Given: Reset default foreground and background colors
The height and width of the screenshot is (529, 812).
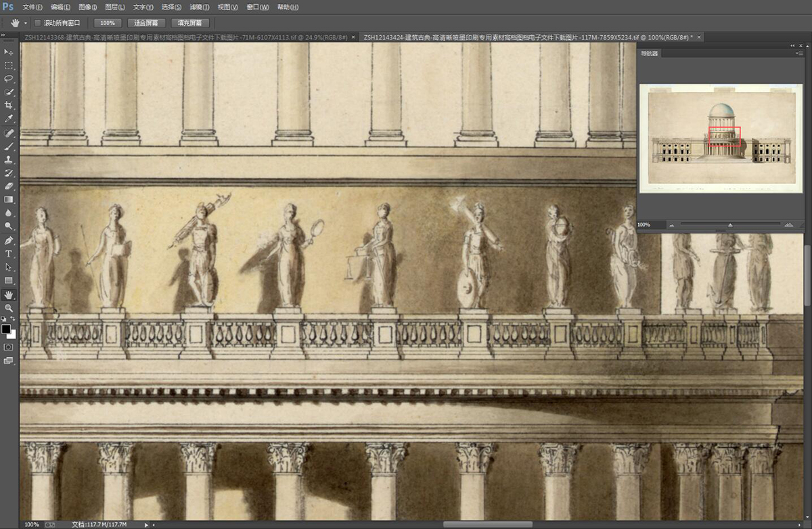Looking at the screenshot, I should [4, 319].
